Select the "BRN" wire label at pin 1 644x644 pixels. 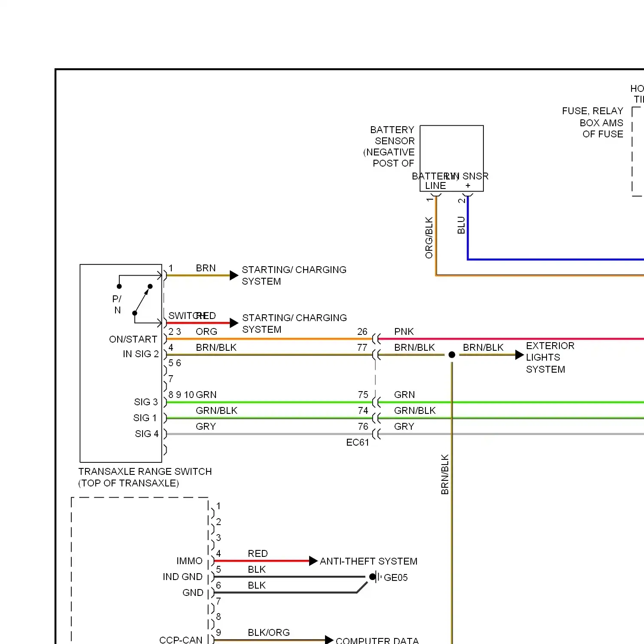[206, 268]
